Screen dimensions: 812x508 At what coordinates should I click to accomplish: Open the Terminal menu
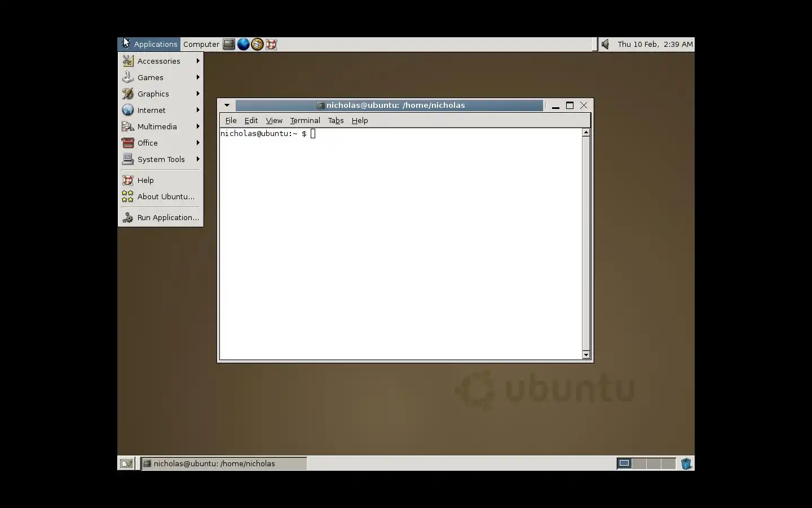coord(305,120)
